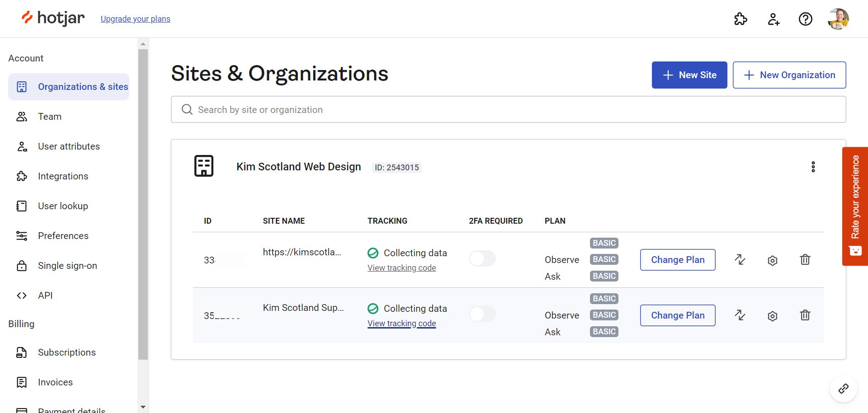Click the organization building icon
This screenshot has width=868, height=413.
coord(204,166)
